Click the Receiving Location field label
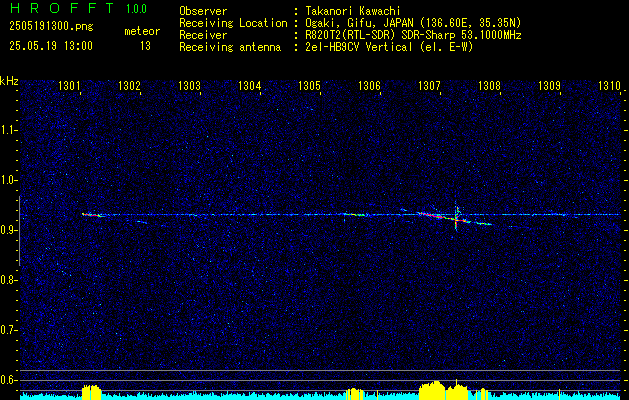The image size is (629, 400). tap(233, 23)
